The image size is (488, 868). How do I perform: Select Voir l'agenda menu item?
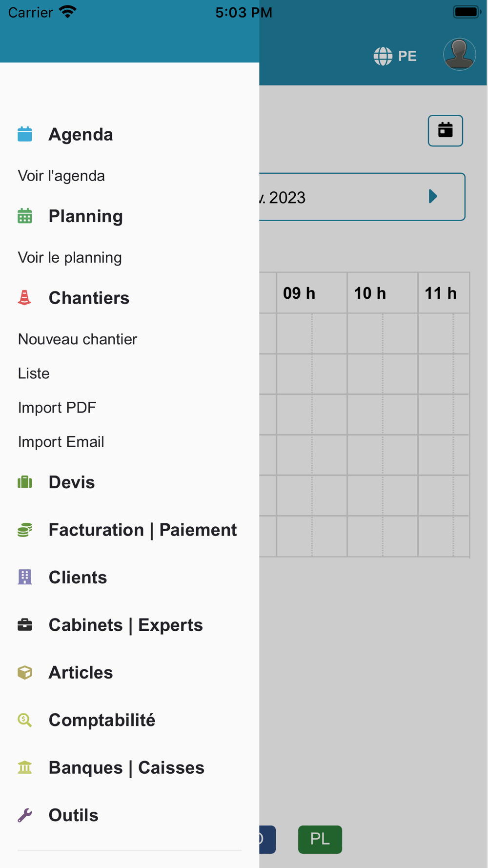tap(61, 176)
